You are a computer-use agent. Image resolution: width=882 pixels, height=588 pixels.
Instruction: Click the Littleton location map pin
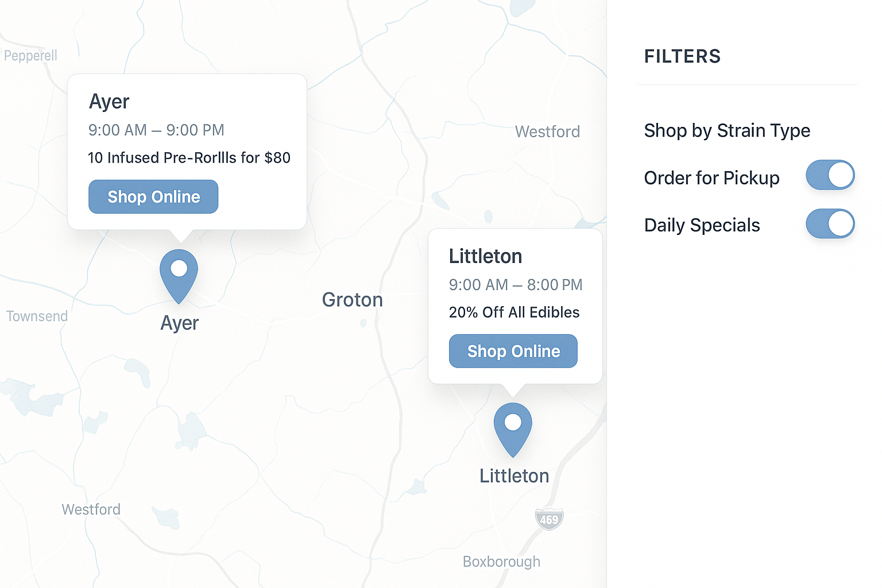click(x=513, y=429)
